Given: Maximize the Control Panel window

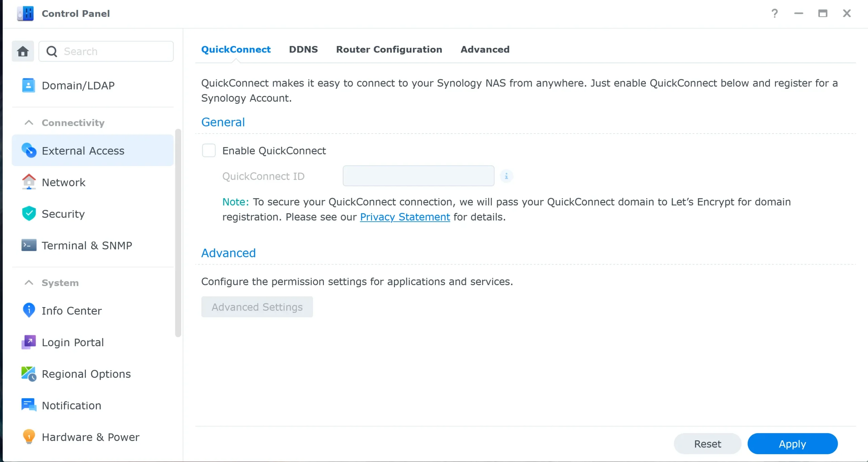Looking at the screenshot, I should [823, 13].
